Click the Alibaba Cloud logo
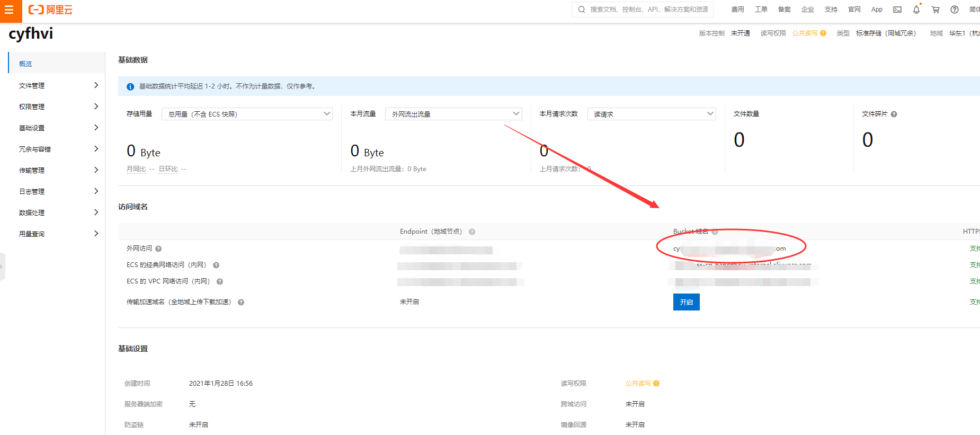 [x=50, y=10]
